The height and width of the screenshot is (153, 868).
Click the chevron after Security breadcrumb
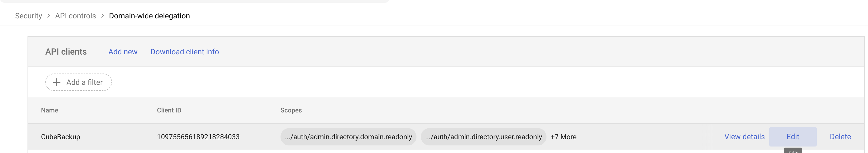click(x=49, y=16)
